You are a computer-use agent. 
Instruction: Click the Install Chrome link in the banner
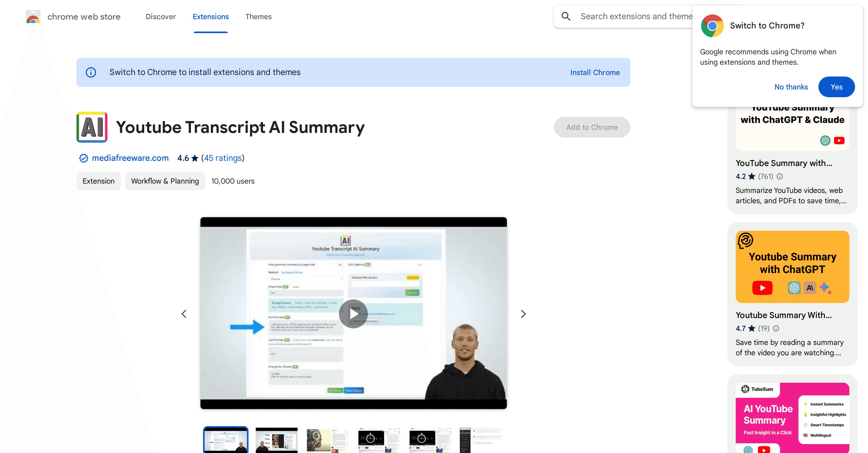coord(595,72)
